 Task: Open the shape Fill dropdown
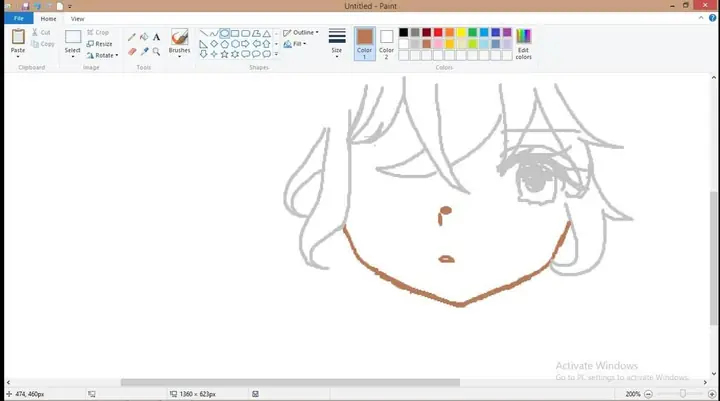click(x=295, y=44)
